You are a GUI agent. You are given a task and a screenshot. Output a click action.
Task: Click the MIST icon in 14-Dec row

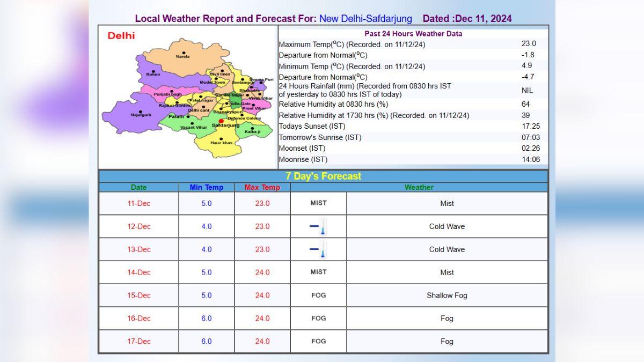(x=318, y=272)
